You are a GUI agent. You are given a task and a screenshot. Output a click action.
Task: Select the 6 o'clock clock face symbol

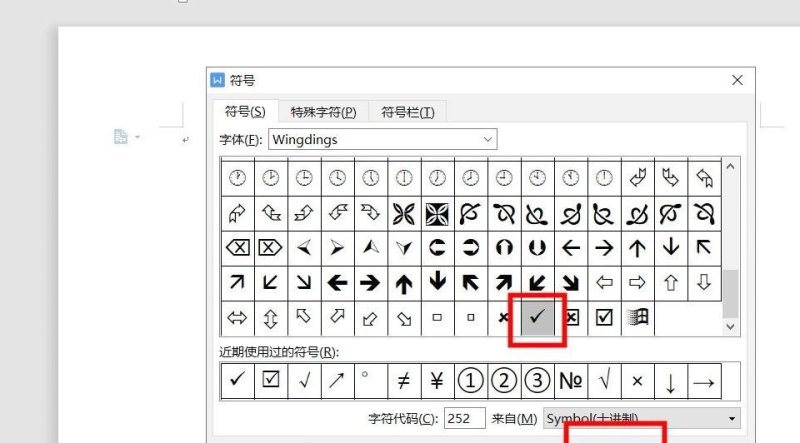pos(404,178)
